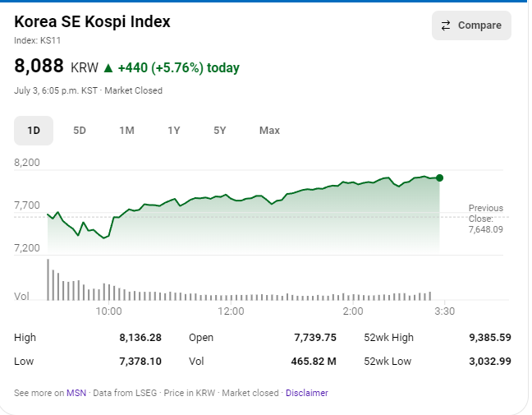This screenshot has height=415, width=532.
Task: Click the Compare swap arrows icon
Action: pyautogui.click(x=446, y=25)
